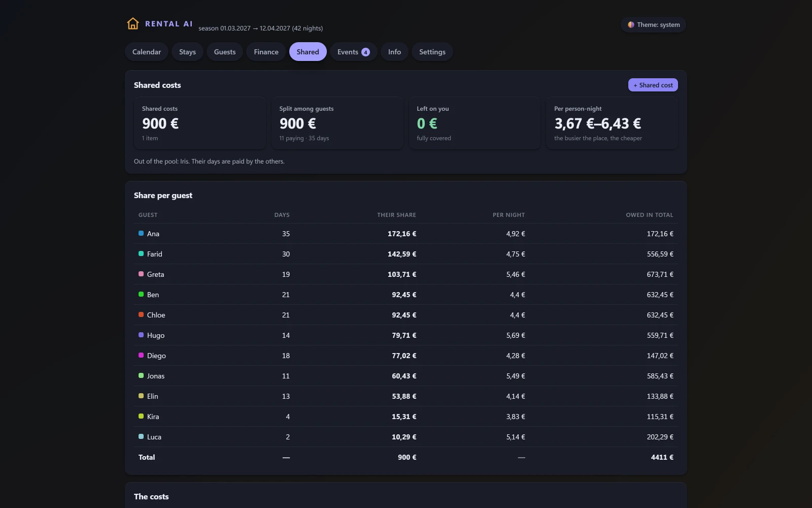
Task: Click the Left on you 0 € value
Action: pos(427,123)
